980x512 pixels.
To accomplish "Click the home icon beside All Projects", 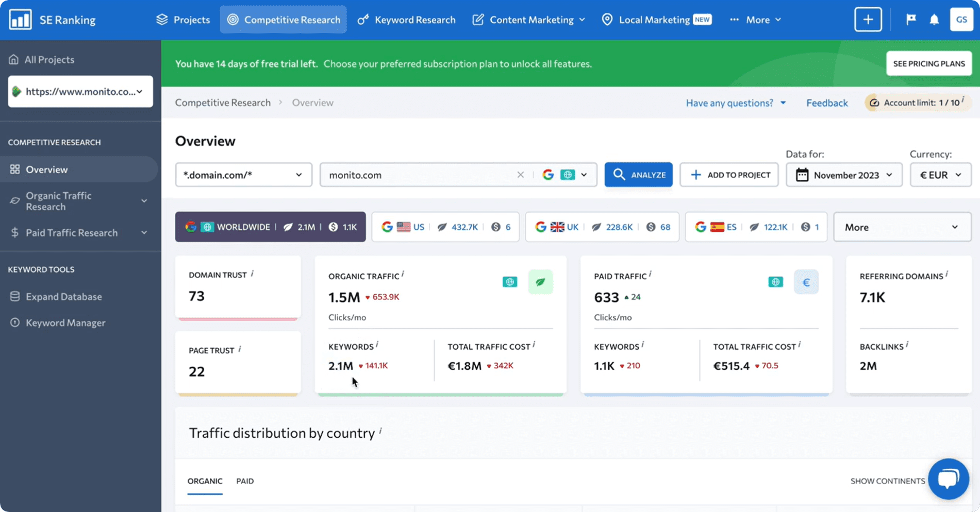I will pos(14,59).
